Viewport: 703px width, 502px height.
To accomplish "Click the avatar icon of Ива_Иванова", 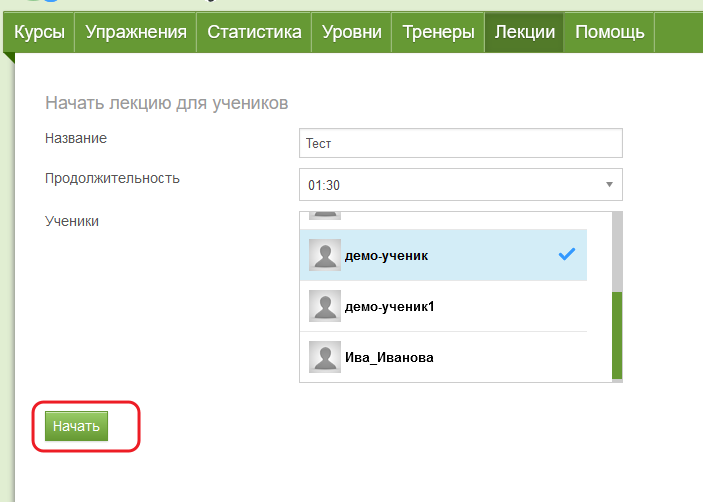I will point(325,356).
